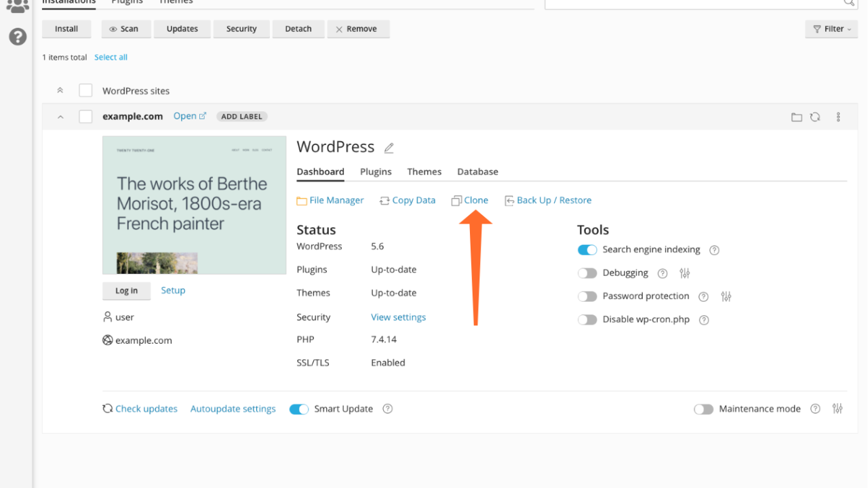Viewport: 868px width, 488px height.
Task: Open Security View settings link
Action: tap(398, 317)
